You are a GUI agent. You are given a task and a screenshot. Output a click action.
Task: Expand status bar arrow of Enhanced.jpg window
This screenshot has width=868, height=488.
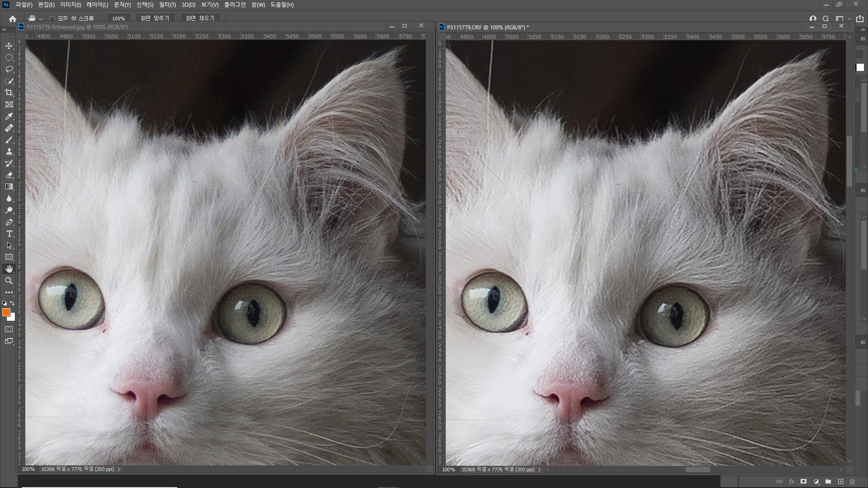point(119,469)
